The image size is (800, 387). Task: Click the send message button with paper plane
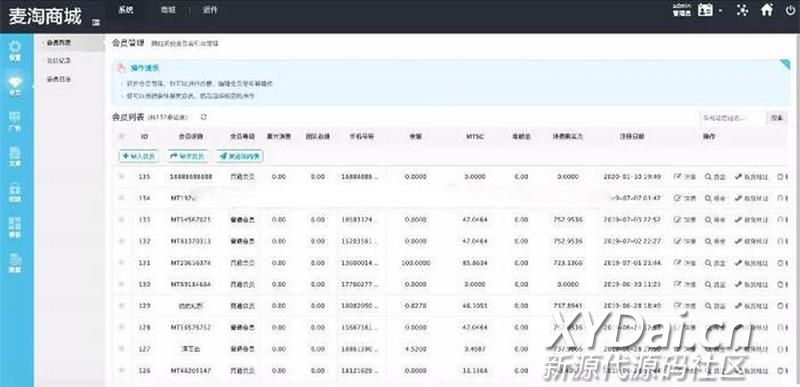(x=240, y=157)
